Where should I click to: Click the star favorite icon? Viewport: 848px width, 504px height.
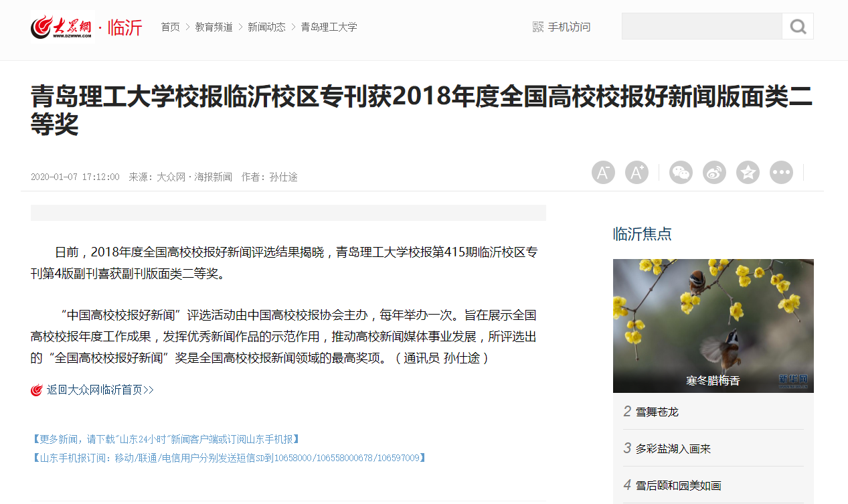748,173
